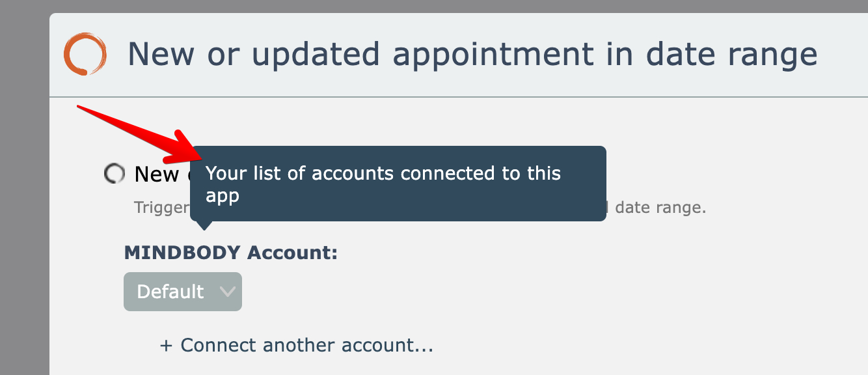Click the "Default" text in account selector

pyautogui.click(x=170, y=292)
